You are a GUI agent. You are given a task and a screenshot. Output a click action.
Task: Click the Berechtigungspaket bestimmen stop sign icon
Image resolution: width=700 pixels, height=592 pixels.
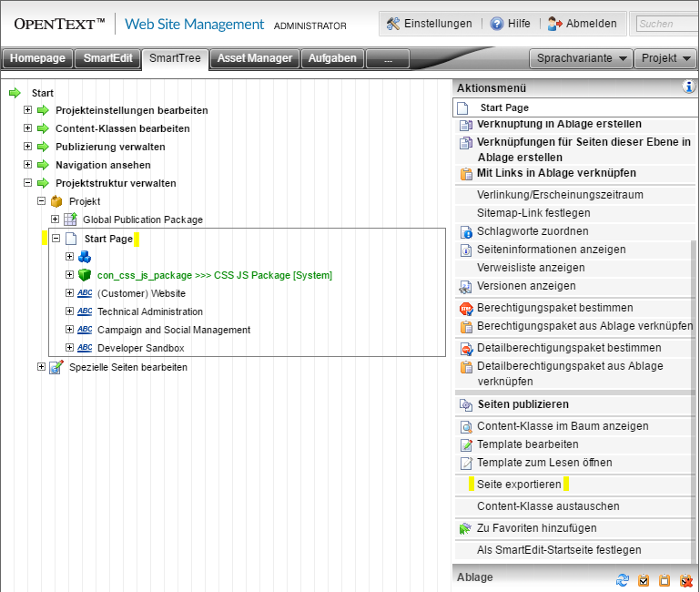click(x=466, y=309)
